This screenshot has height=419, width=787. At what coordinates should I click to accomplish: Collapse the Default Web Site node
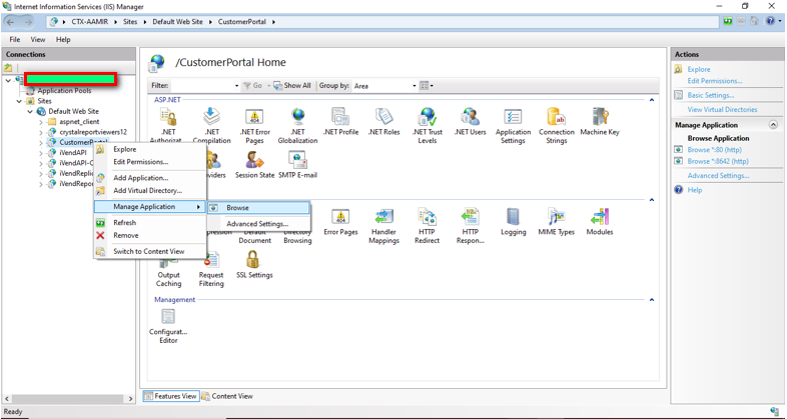click(x=30, y=111)
